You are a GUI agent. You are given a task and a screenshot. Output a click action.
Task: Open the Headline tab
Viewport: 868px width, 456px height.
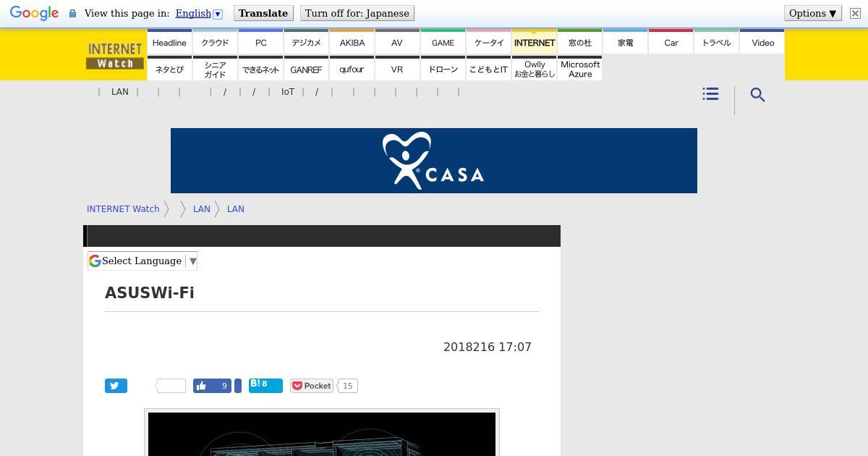[x=169, y=43]
